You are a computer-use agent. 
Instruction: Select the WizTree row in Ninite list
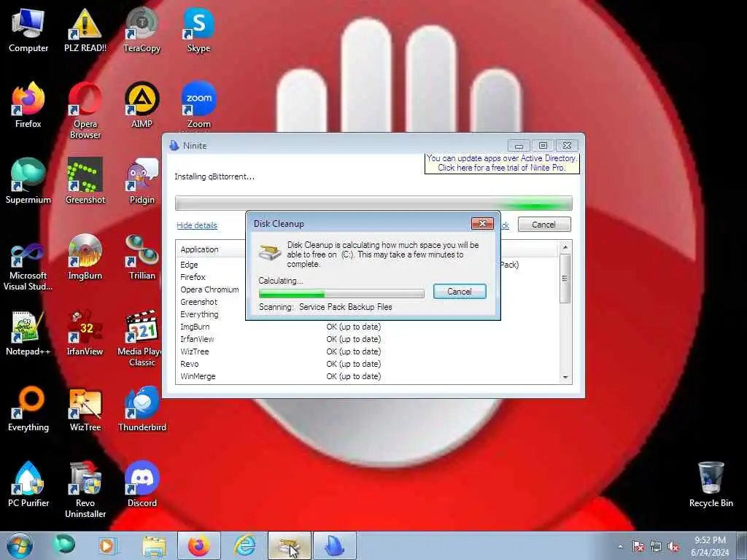pyautogui.click(x=368, y=351)
